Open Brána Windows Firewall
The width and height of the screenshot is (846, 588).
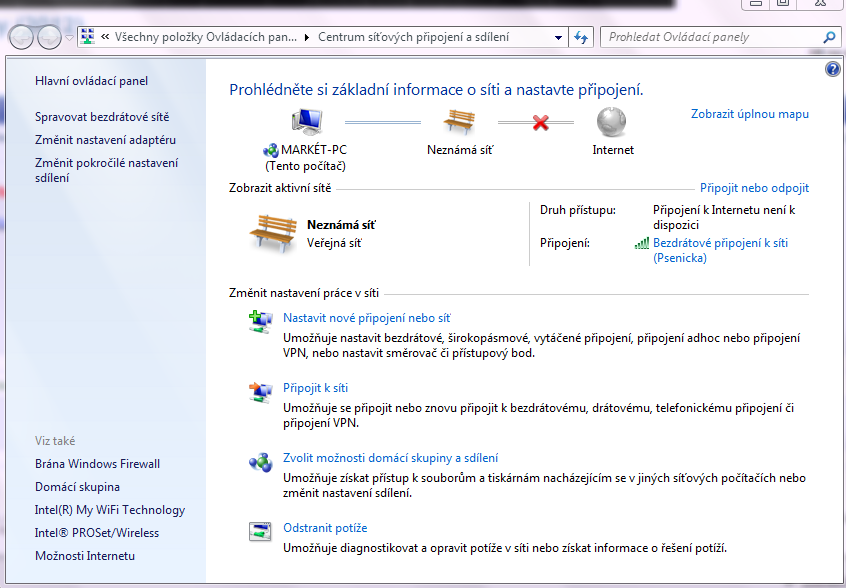click(98, 464)
